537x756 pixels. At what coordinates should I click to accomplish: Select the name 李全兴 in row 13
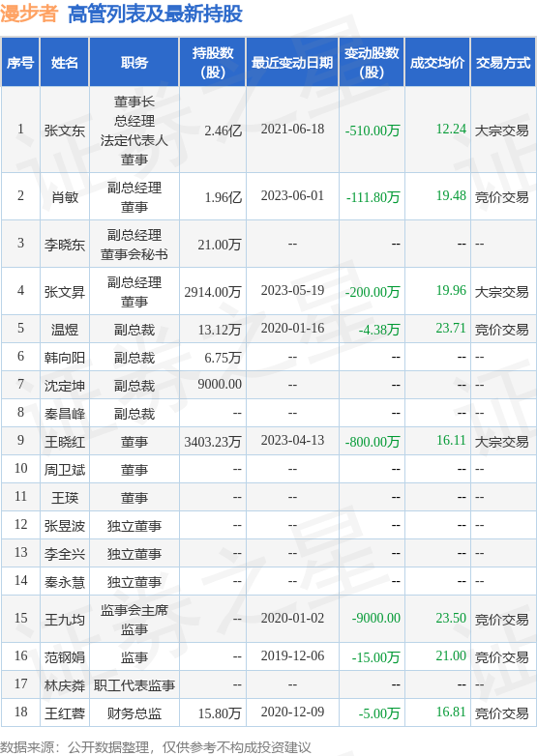65,553
